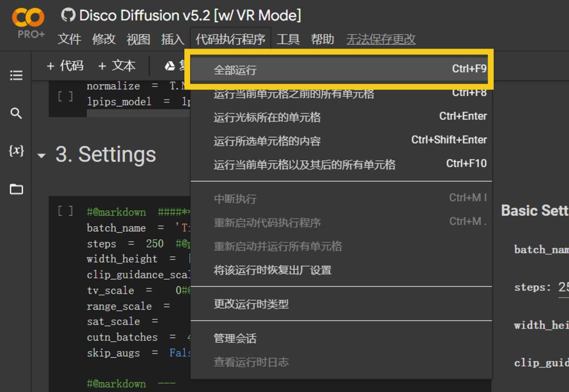Open the table of contents sidebar icon

coord(16,75)
